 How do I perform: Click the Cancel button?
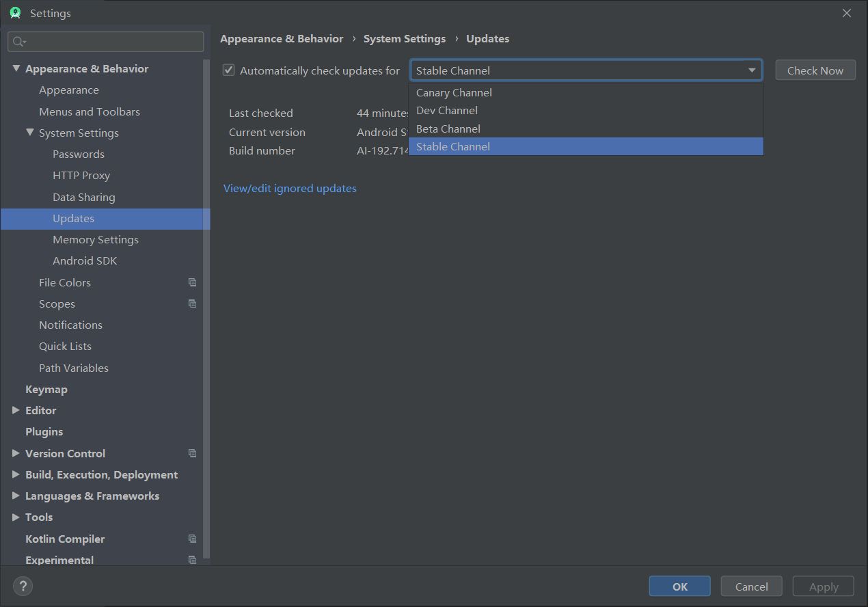(752, 586)
